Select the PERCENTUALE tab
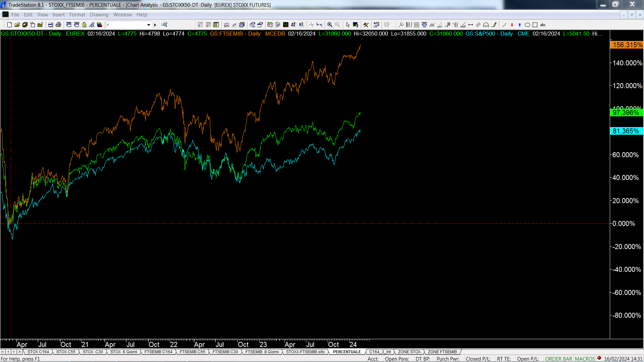The height and width of the screenshot is (362, 644). [x=347, y=352]
